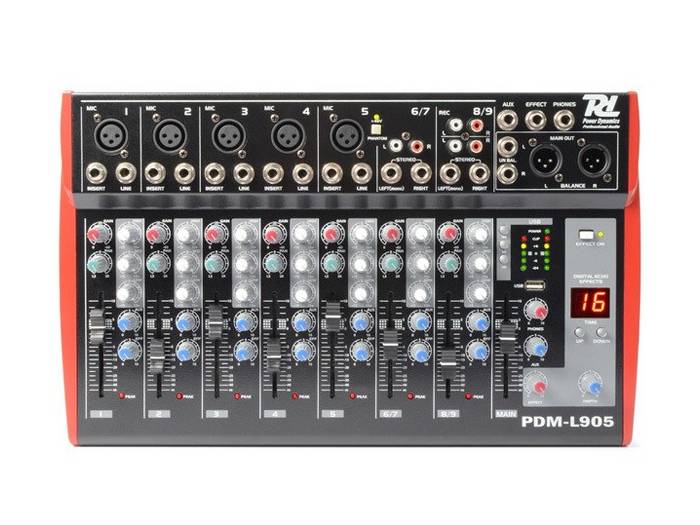Select the upper white REC RCA socket
Viewport: 700px width, 525px height.
[455, 125]
